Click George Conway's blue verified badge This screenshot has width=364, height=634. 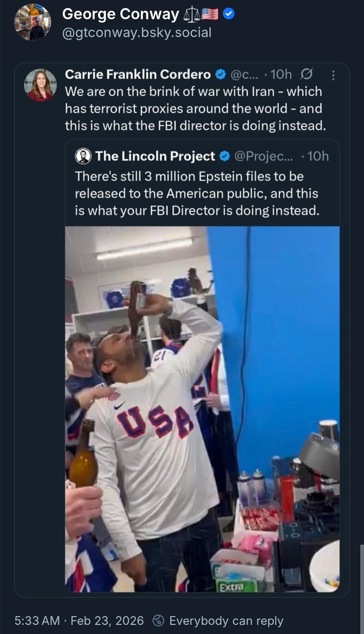click(x=229, y=14)
